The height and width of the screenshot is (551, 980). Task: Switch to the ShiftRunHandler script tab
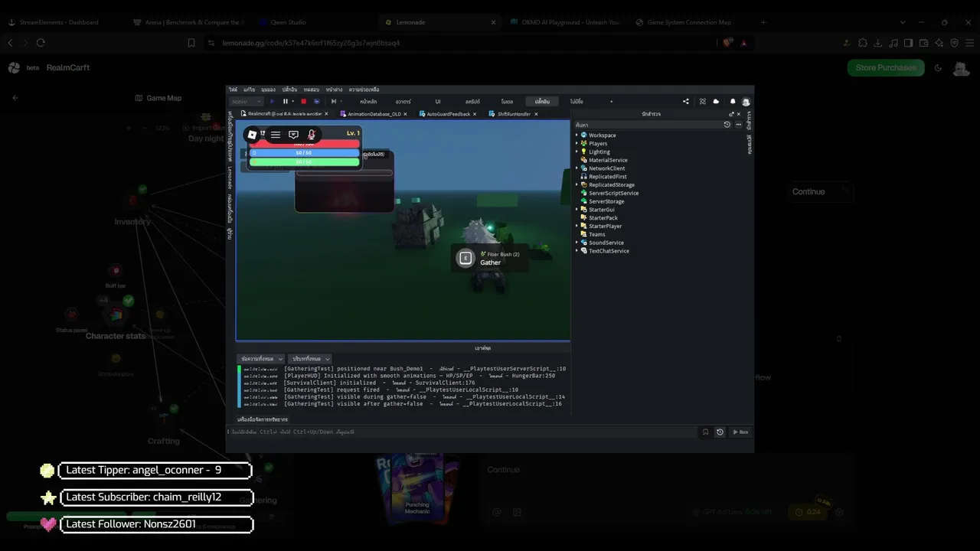pos(513,114)
